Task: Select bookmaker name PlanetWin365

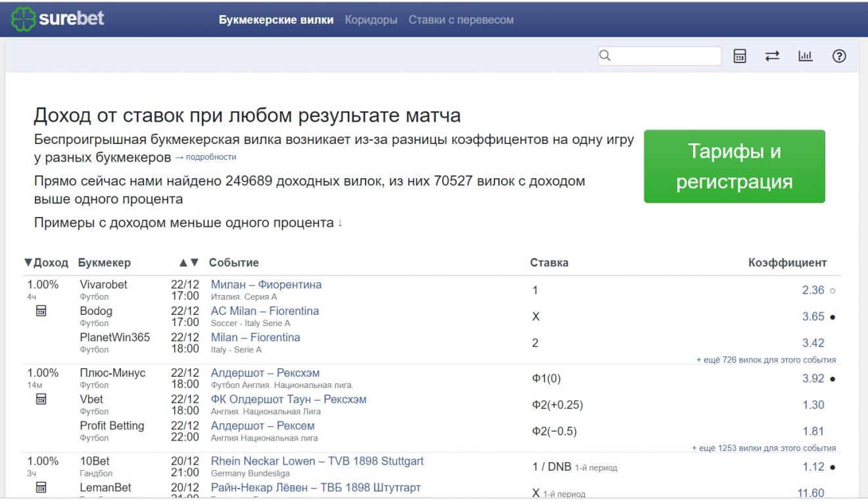Action: [x=114, y=337]
